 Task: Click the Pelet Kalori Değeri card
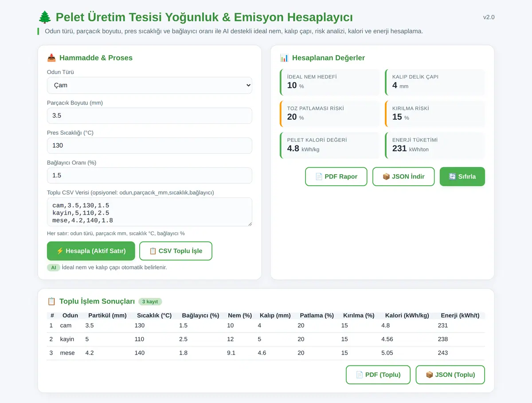coord(330,145)
